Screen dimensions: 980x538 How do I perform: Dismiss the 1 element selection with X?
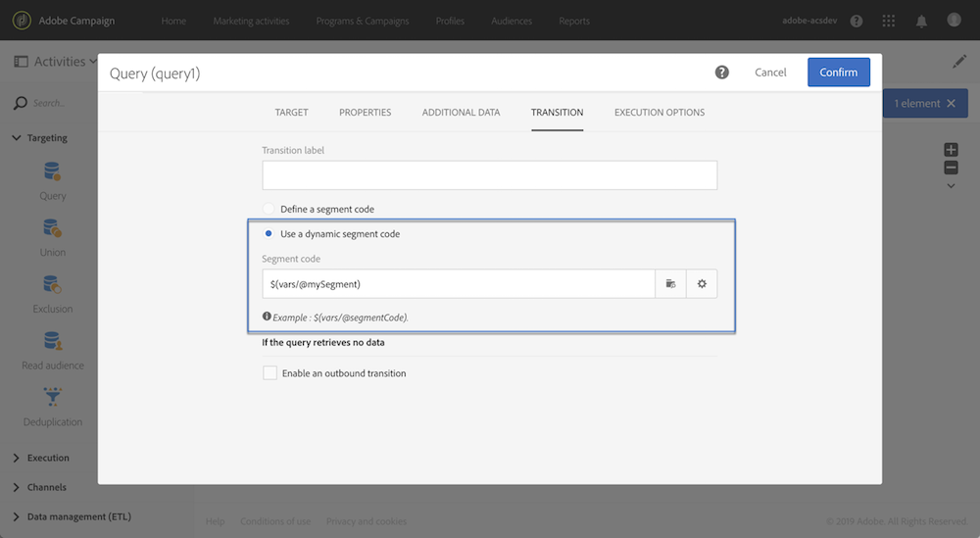point(951,104)
